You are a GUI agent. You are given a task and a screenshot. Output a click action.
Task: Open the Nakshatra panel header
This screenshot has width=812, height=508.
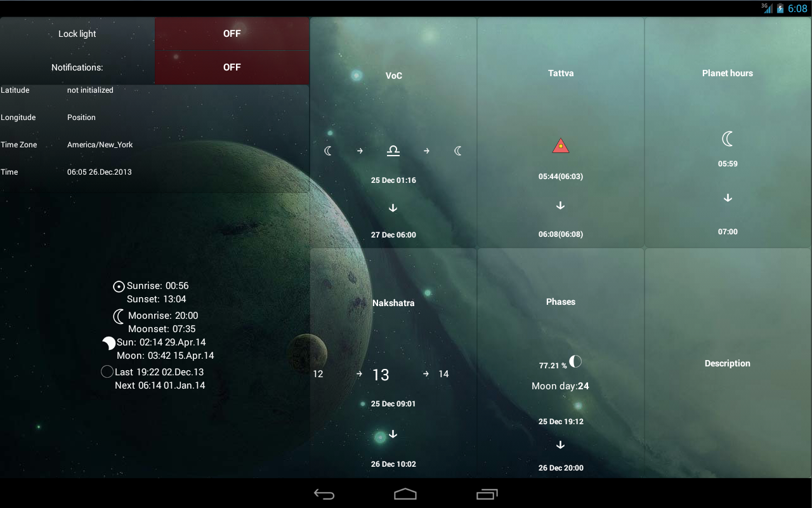(393, 303)
